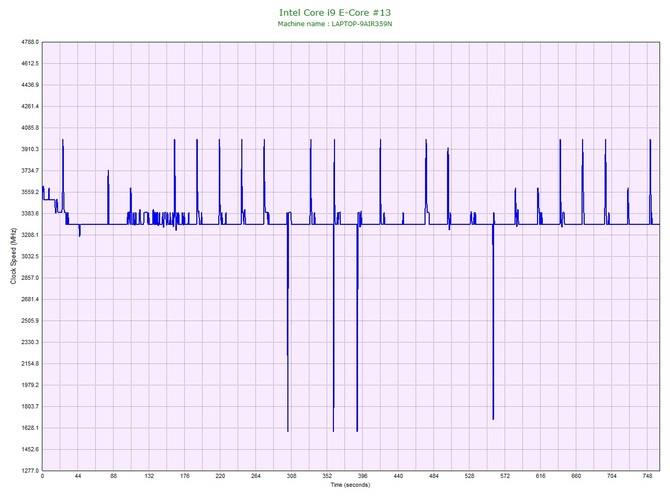Click the 4788.0 y-axis value
The image size is (670, 502).
(30, 42)
